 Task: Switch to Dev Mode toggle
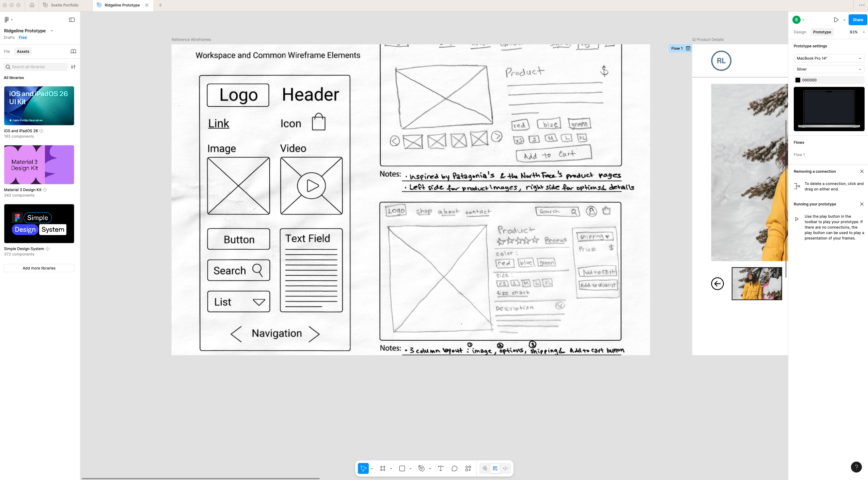point(505,468)
